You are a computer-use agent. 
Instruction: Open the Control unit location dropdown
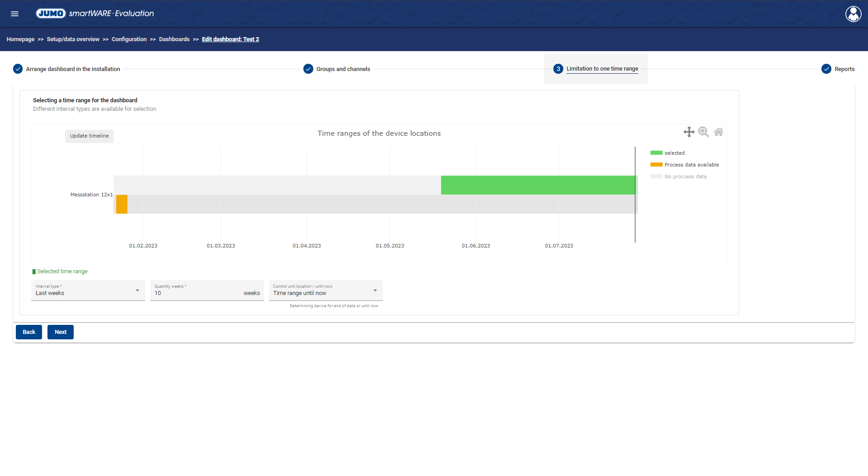point(325,290)
